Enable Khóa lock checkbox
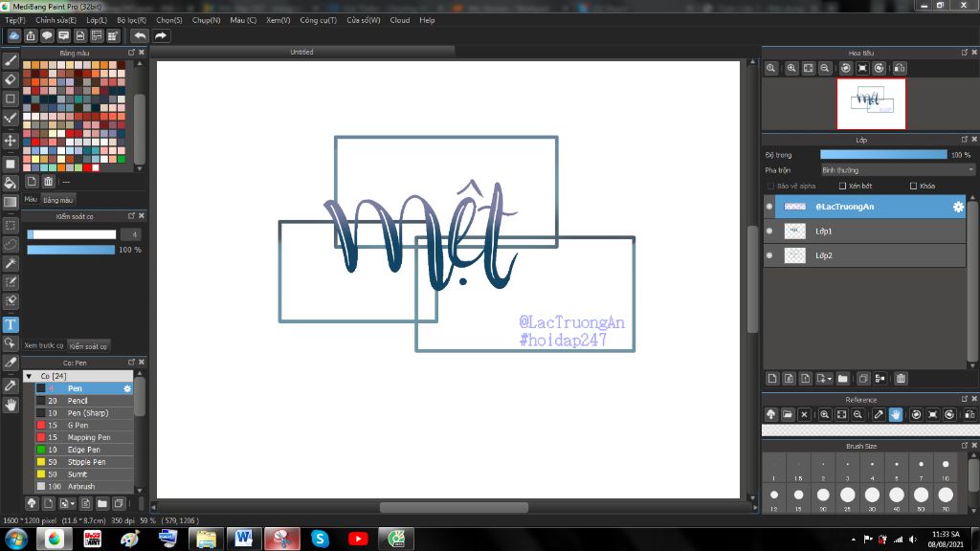The width and height of the screenshot is (980, 551). [x=913, y=187]
